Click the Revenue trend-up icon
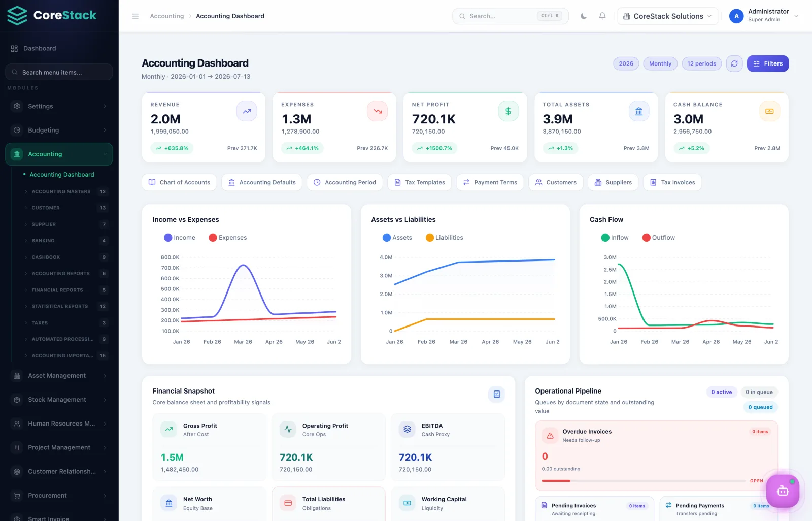 (247, 111)
